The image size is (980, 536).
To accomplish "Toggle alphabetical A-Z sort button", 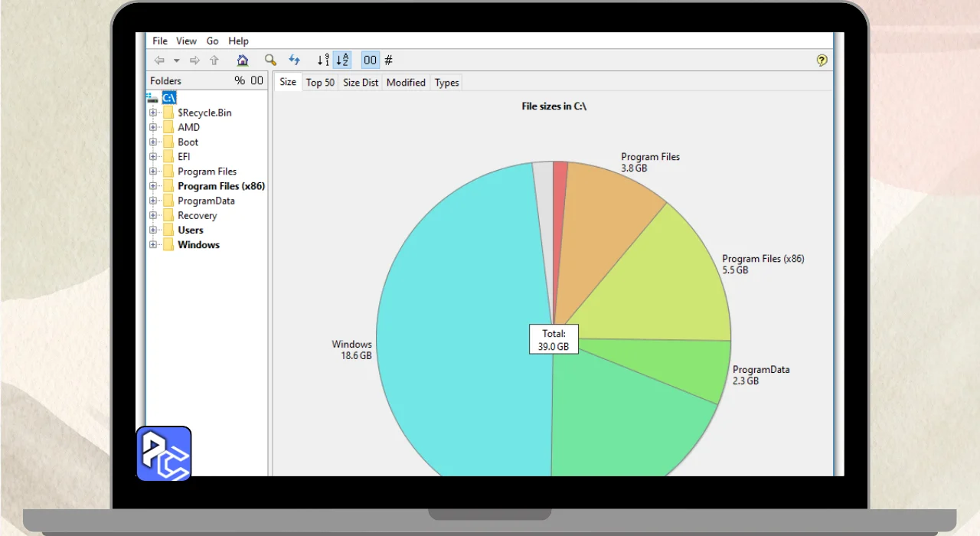I will coord(342,60).
